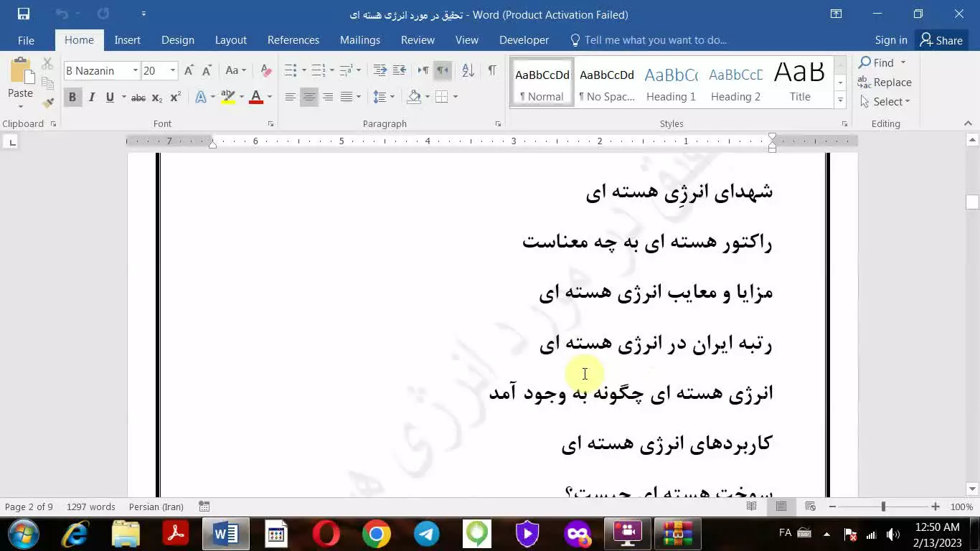Screen dimensions: 980x551
Task: Align text right icon
Action: [328, 97]
